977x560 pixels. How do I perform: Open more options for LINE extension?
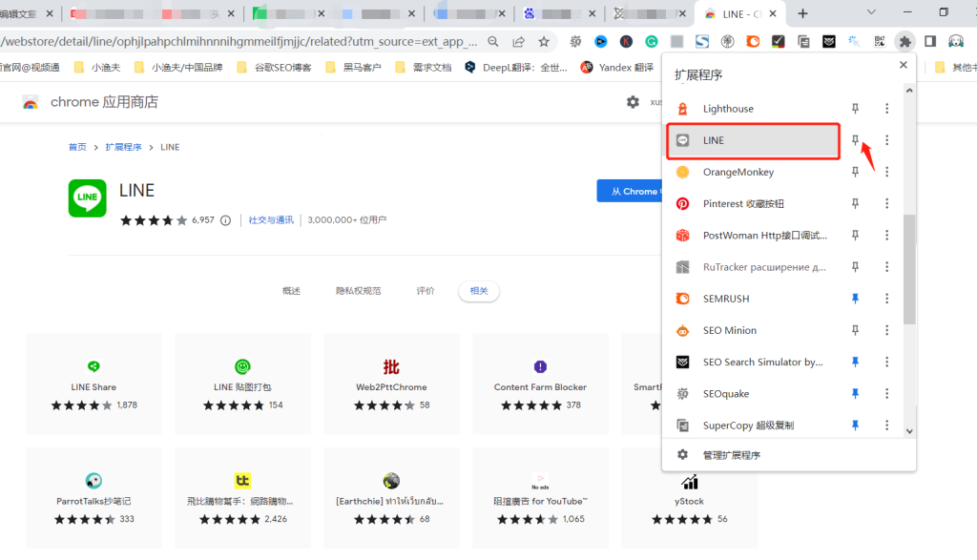(886, 140)
